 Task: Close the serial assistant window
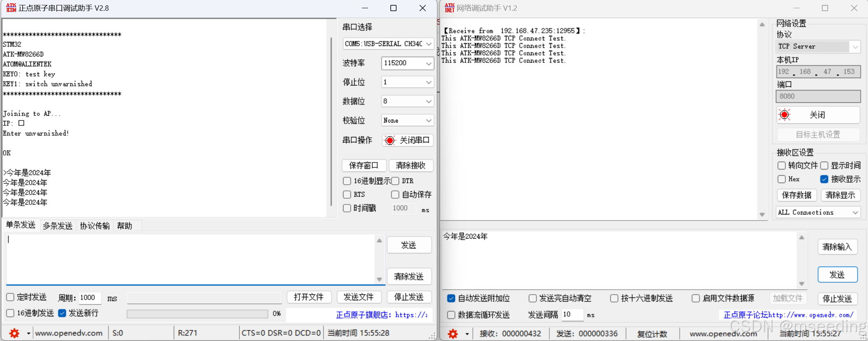422,8
